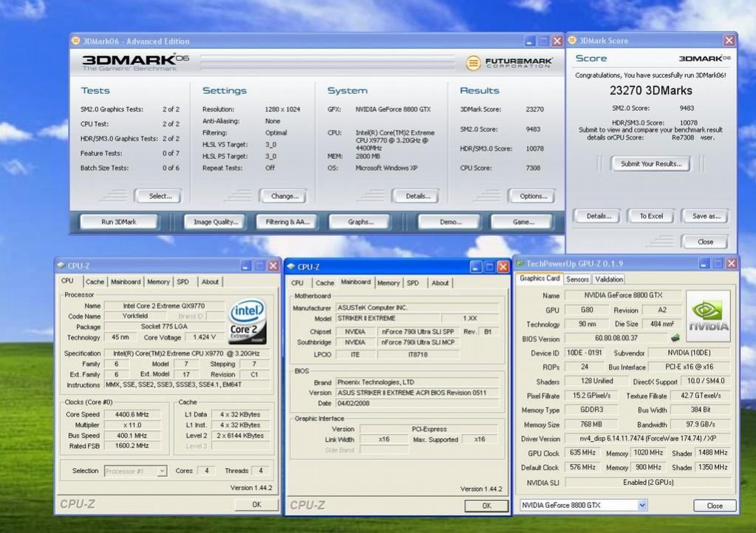Click the CPU Score 7308 value in Results
The height and width of the screenshot is (533, 756).
pos(533,168)
